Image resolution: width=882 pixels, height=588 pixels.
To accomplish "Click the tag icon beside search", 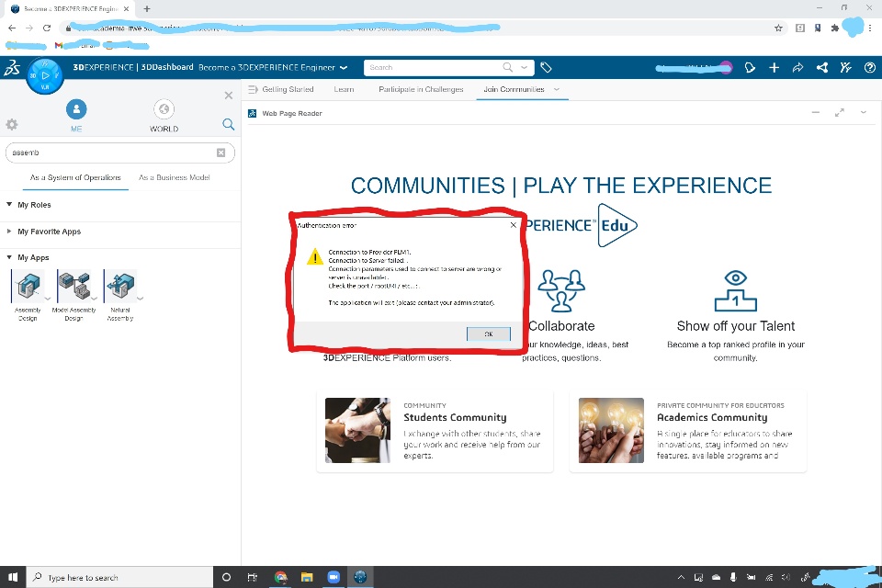I will (546, 67).
